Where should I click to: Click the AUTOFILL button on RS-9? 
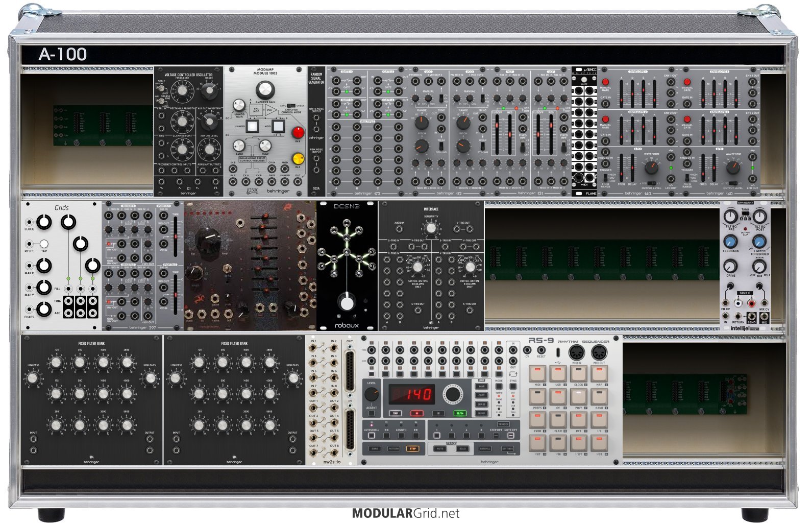click(x=485, y=448)
